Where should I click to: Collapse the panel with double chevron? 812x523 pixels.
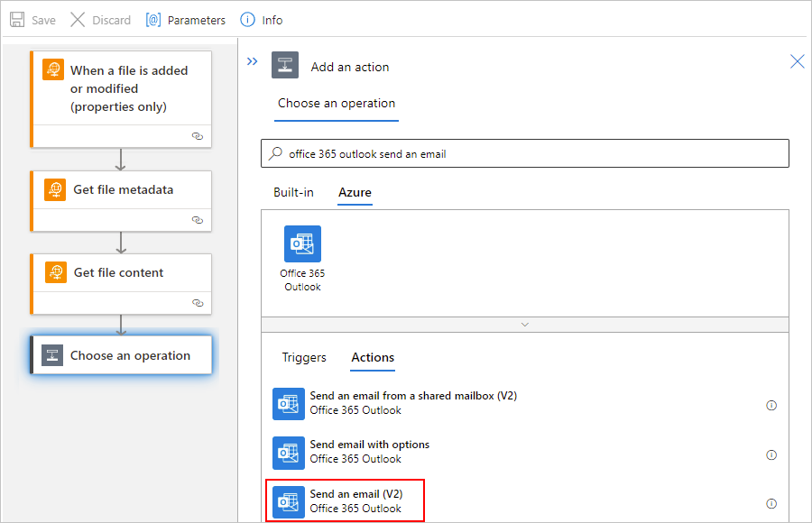pyautogui.click(x=253, y=61)
